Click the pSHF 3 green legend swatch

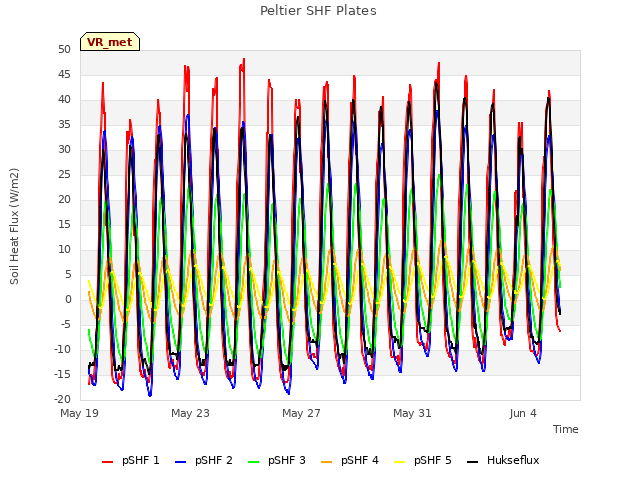(x=253, y=462)
